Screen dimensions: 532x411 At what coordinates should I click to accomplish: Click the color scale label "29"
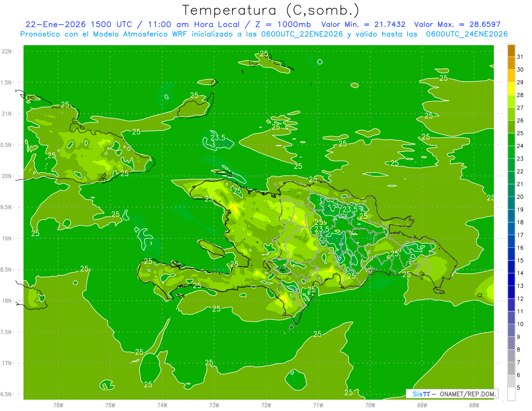coord(520,82)
